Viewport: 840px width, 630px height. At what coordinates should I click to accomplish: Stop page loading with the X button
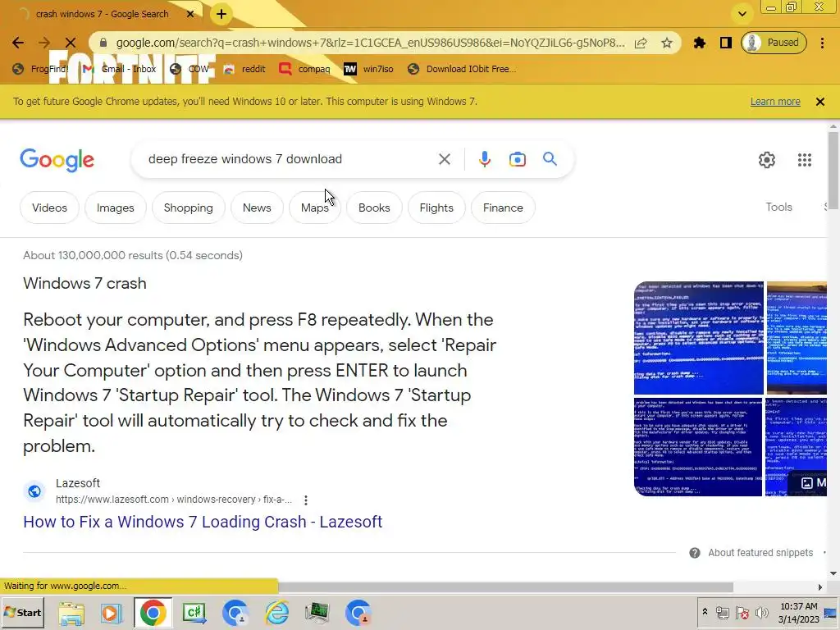pos(71,43)
